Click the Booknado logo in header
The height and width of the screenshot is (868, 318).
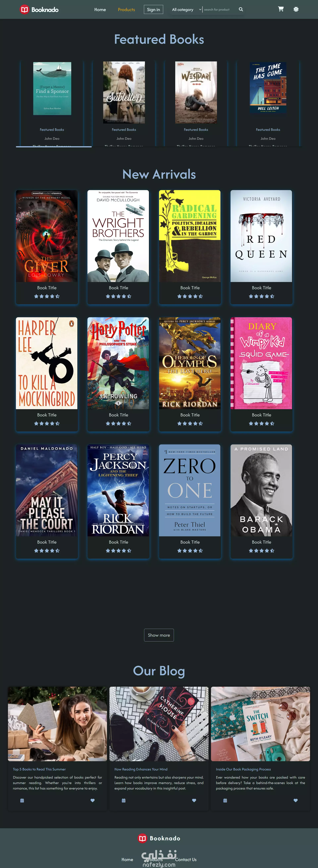pyautogui.click(x=39, y=9)
